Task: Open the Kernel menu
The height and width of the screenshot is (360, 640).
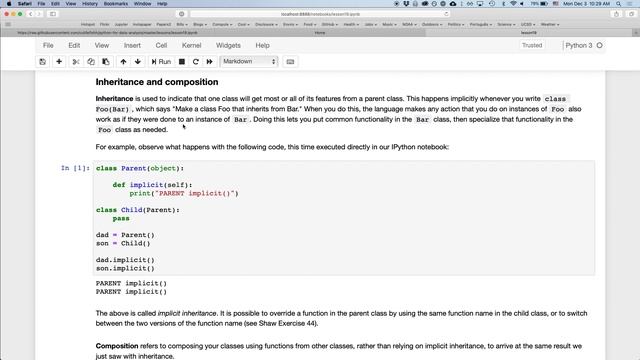Action: (191, 45)
